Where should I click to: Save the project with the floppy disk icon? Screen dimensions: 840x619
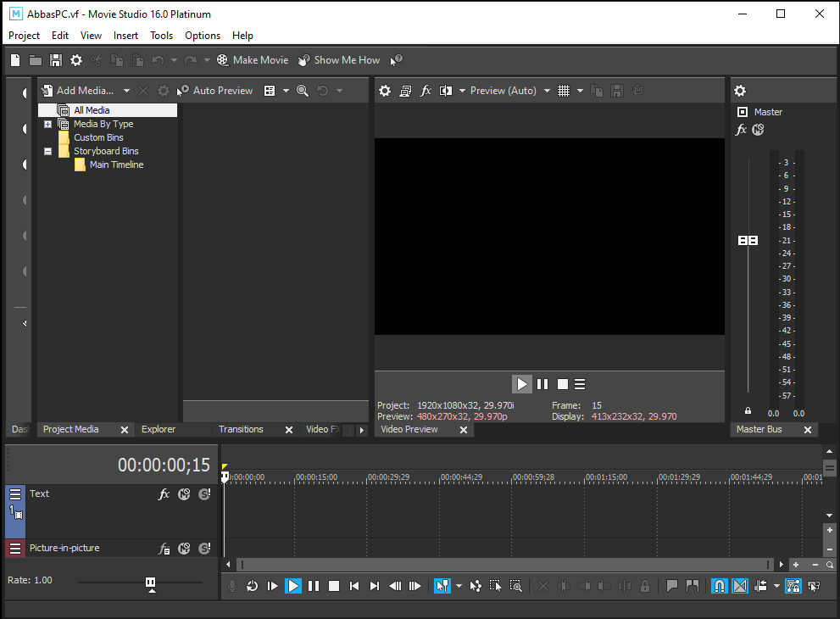click(56, 60)
